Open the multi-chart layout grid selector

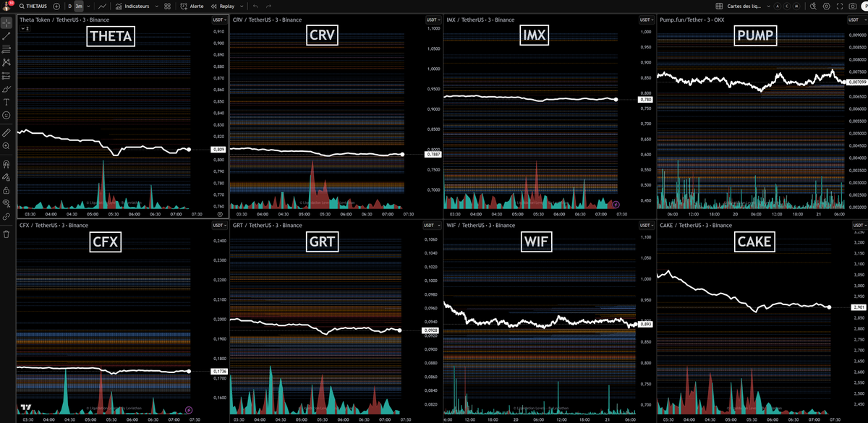coord(719,6)
